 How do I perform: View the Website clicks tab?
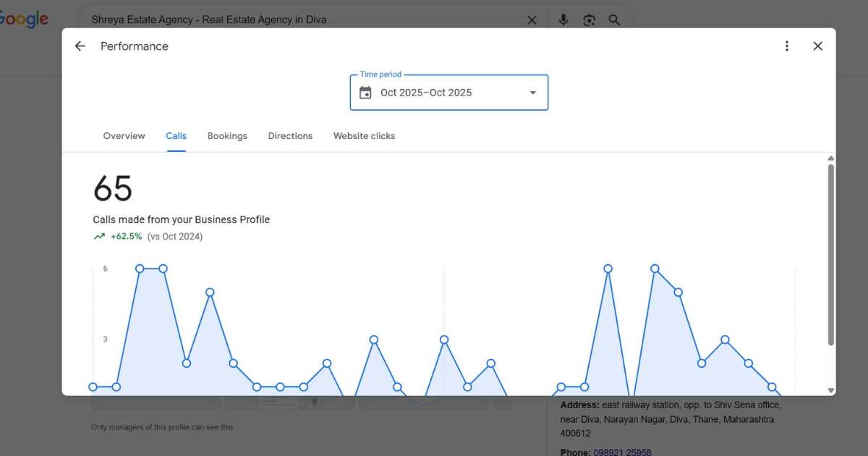tap(364, 136)
